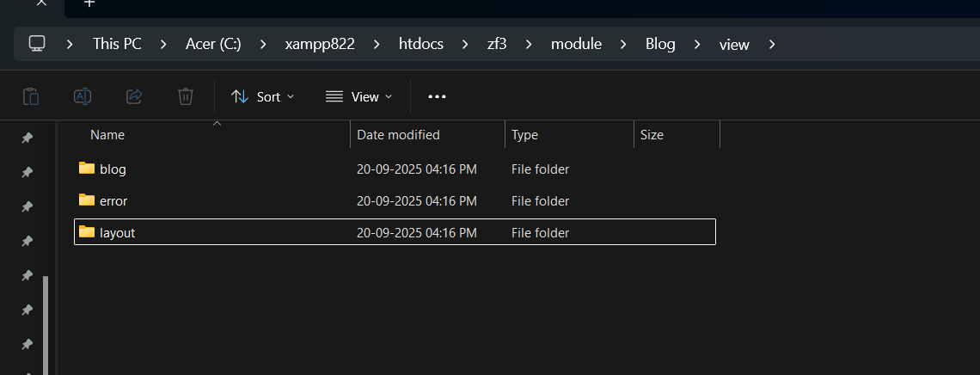The width and height of the screenshot is (980, 375).
Task: Go to the zf3 breadcrumb folder
Action: pos(498,44)
